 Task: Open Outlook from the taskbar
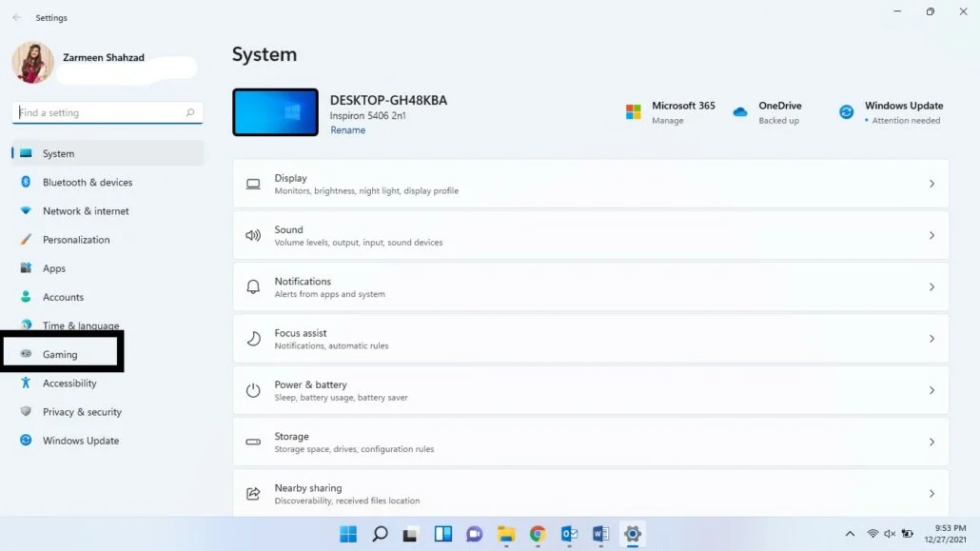tap(569, 534)
